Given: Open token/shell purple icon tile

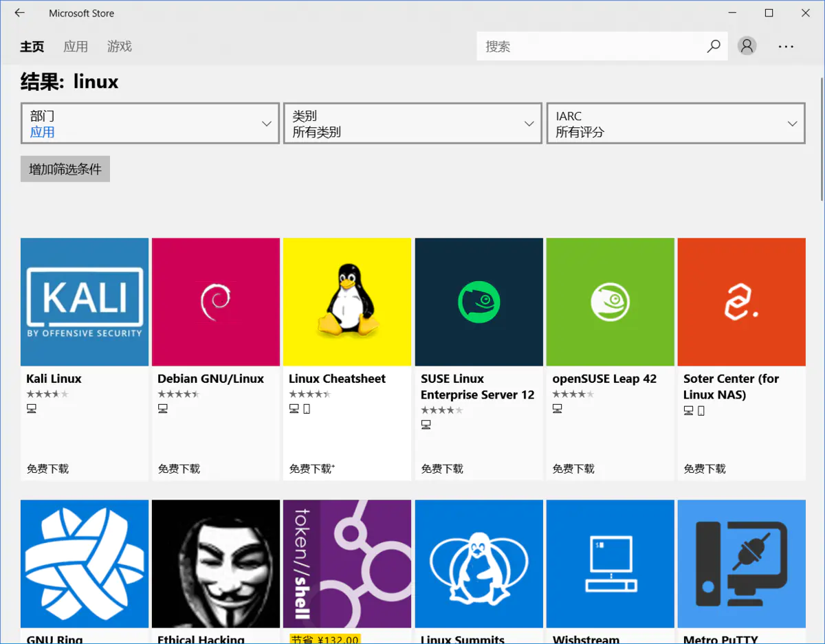Looking at the screenshot, I should [347, 564].
